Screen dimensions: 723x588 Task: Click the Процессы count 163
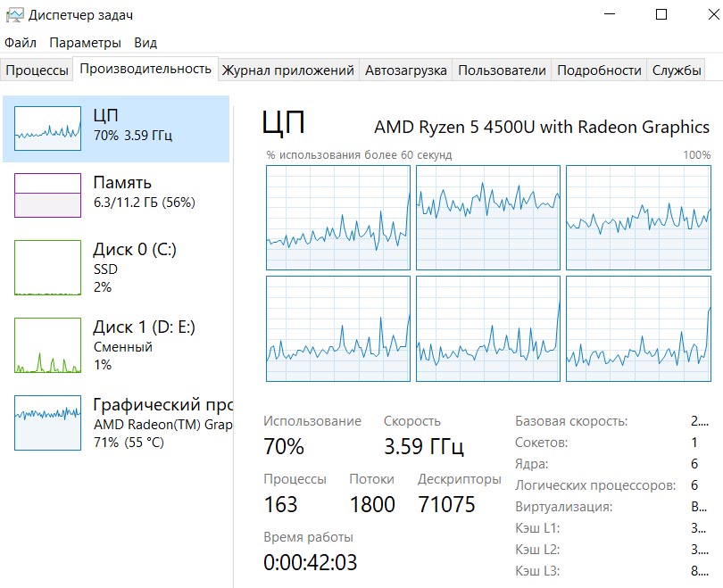click(280, 504)
